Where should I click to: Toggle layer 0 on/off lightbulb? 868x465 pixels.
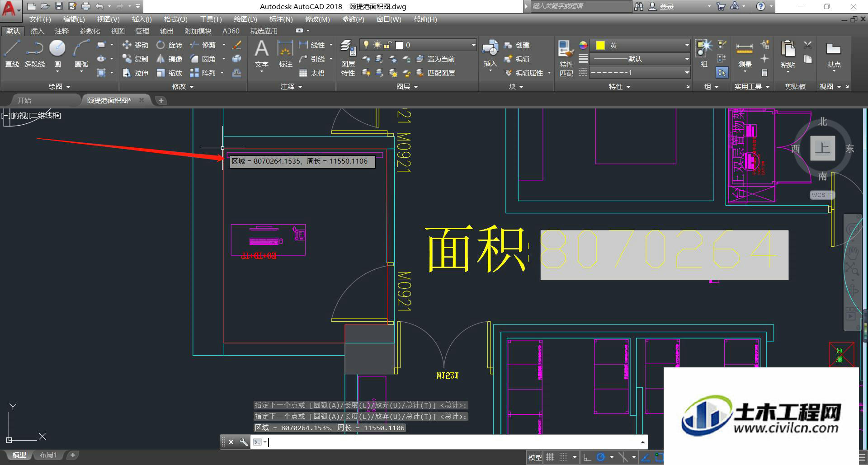366,45
